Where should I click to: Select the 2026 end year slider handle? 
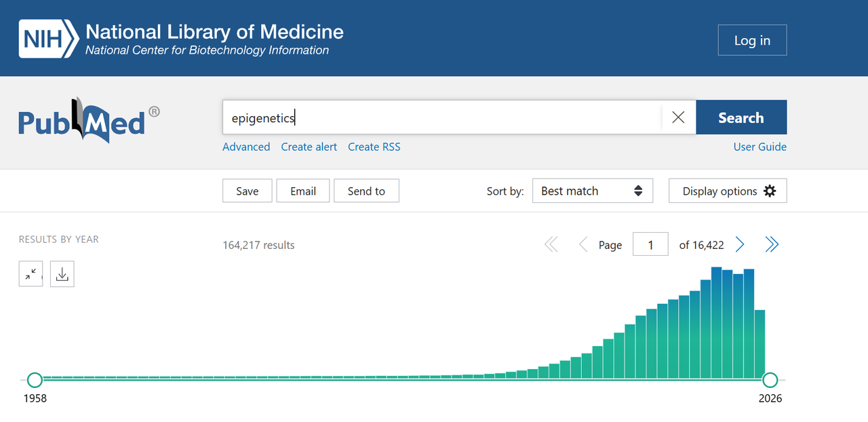tap(770, 380)
